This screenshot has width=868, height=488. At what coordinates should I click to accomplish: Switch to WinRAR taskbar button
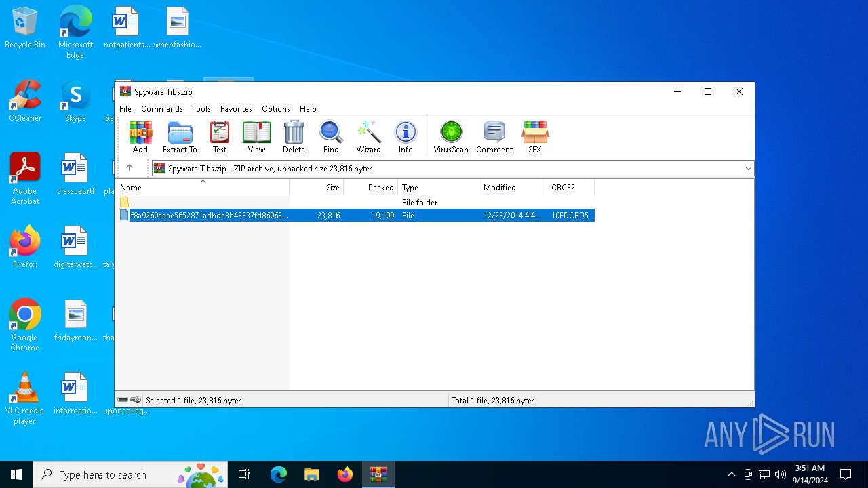[378, 474]
